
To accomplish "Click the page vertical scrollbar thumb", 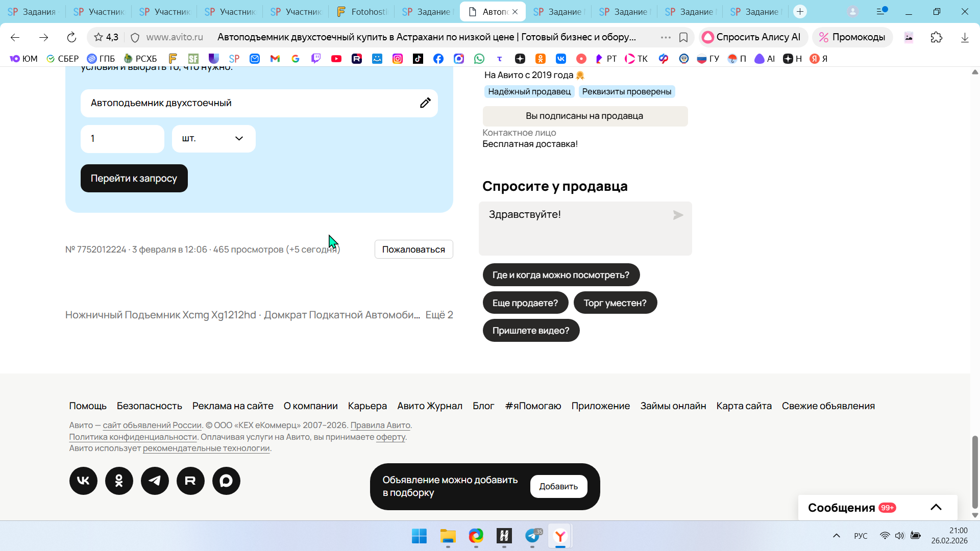I will tap(975, 472).
